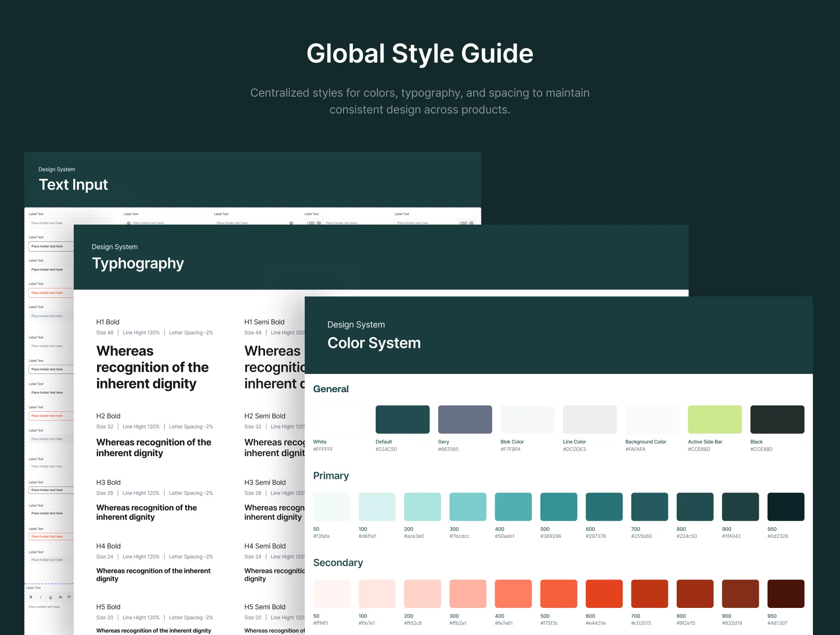Screen dimensions: 840x635
Task: Pick Primary 950 swatch #0d2326
Action: point(786,507)
